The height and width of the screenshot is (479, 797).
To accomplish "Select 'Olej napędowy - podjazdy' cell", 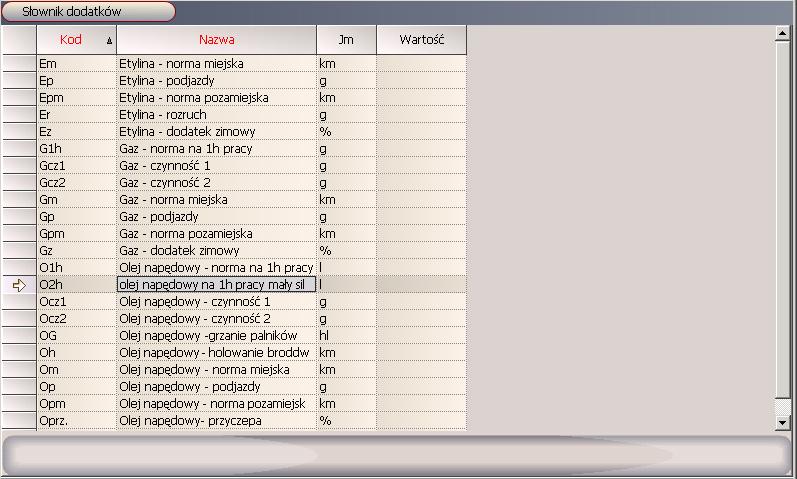I will (x=217, y=387).
